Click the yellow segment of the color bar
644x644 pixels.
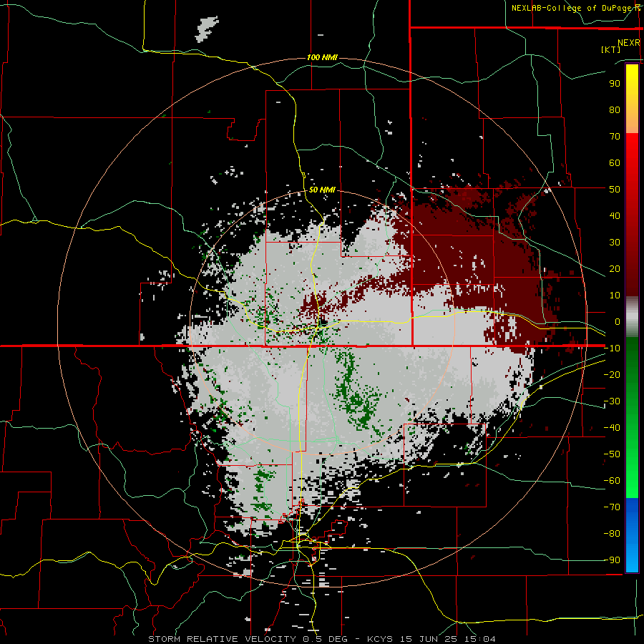click(x=632, y=99)
